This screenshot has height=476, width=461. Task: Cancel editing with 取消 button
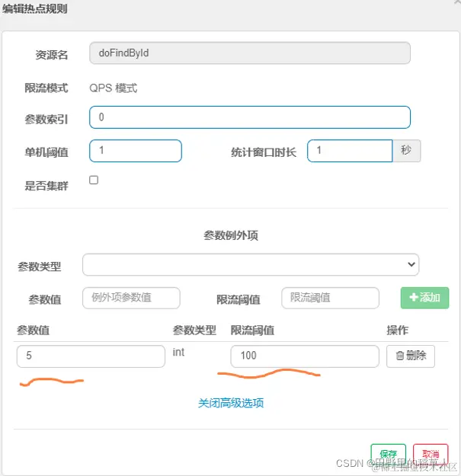[431, 454]
